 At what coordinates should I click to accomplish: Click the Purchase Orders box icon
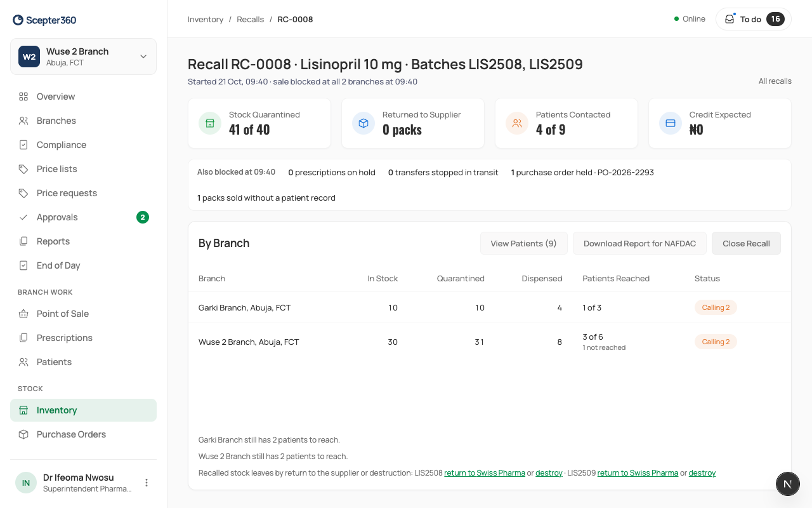(23, 434)
